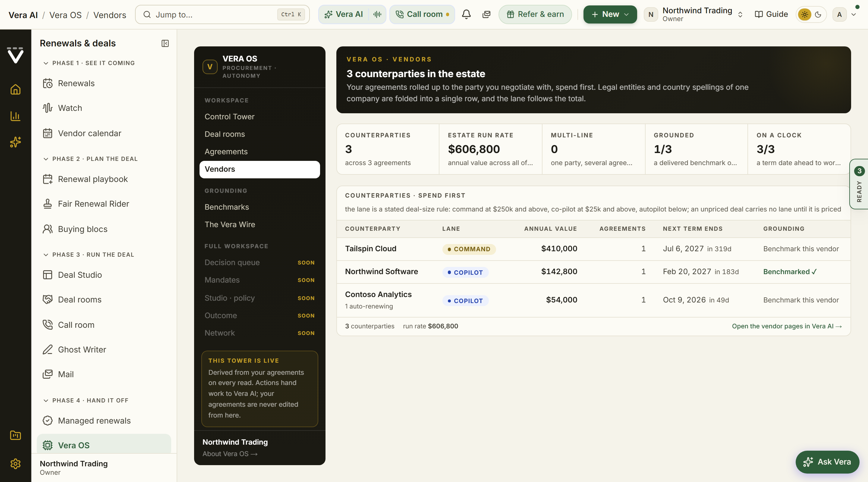Image resolution: width=868 pixels, height=482 pixels.
Task: Open the Northwind Software counterparty row
Action: click(x=593, y=272)
